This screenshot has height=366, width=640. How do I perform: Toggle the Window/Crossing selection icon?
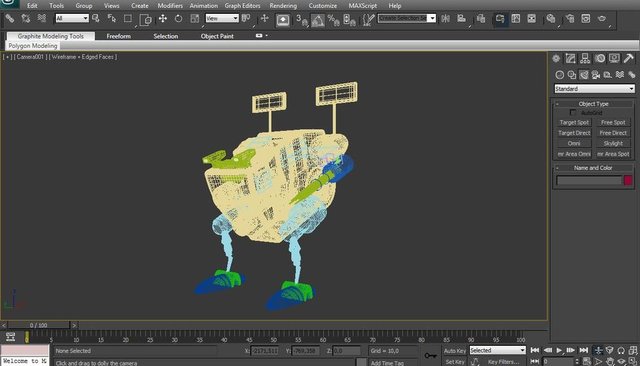[x=145, y=19]
